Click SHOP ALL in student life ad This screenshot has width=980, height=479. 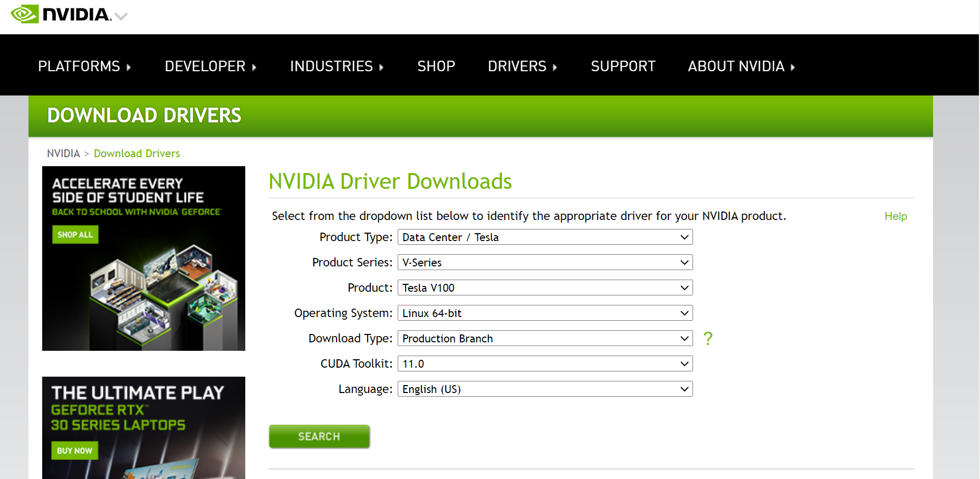pyautogui.click(x=75, y=235)
